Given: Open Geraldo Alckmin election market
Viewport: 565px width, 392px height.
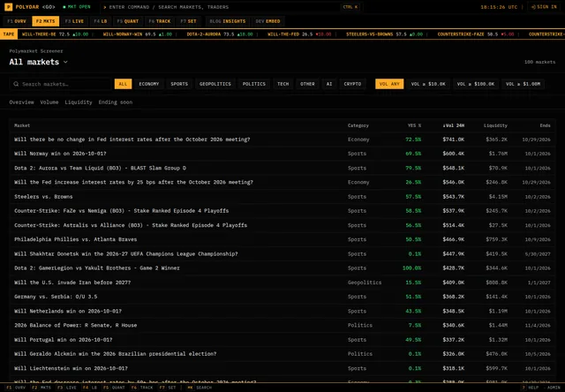Looking at the screenshot, I should click(282, 354).
